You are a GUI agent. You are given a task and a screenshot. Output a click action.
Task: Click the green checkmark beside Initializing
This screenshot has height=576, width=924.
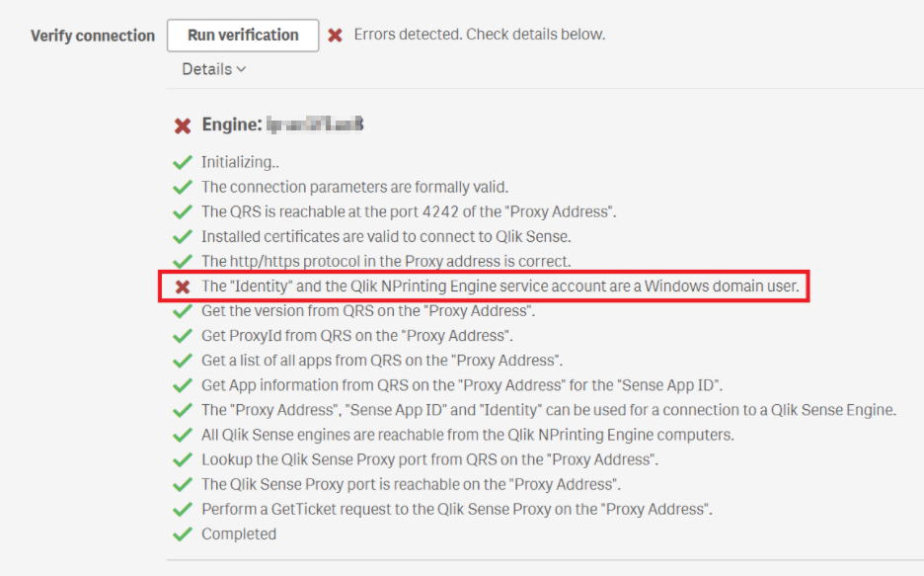(x=182, y=161)
